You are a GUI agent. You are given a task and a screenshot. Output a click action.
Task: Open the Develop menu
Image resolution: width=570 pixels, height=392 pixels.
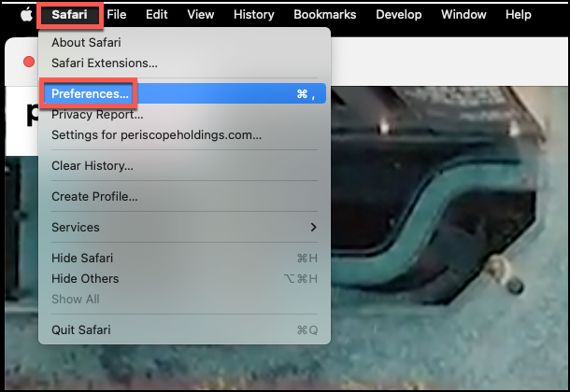click(x=399, y=15)
